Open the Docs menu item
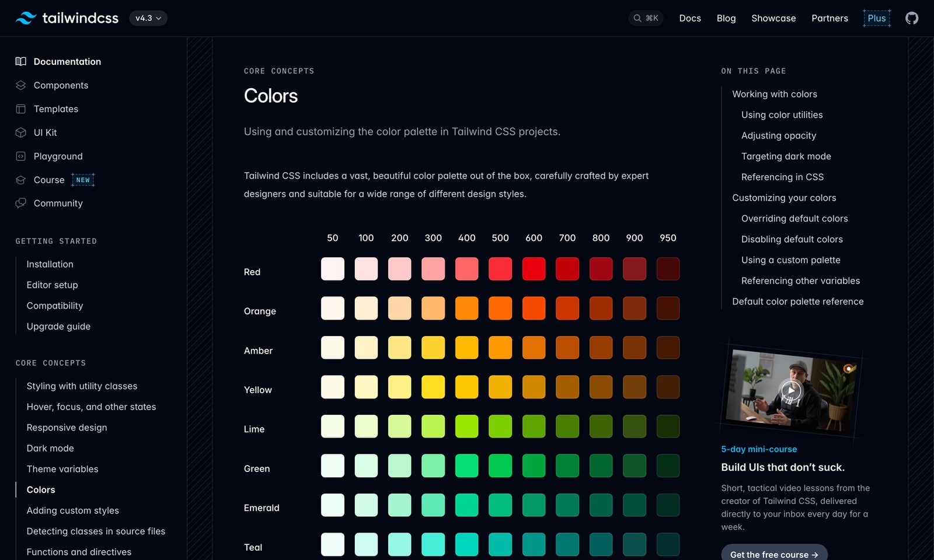 (x=690, y=18)
